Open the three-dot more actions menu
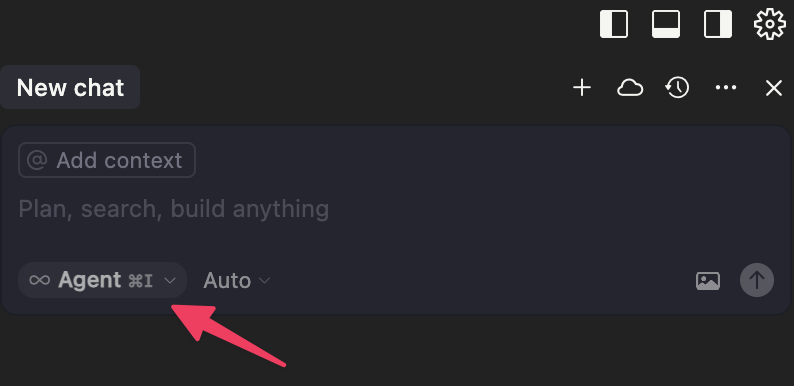This screenshot has width=794, height=386. (726, 88)
